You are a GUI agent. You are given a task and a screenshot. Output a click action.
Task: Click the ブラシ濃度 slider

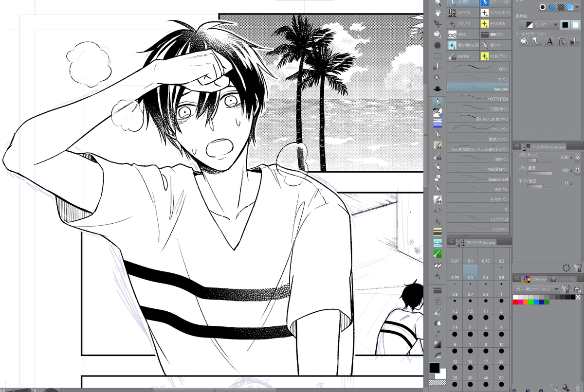[x=540, y=173]
